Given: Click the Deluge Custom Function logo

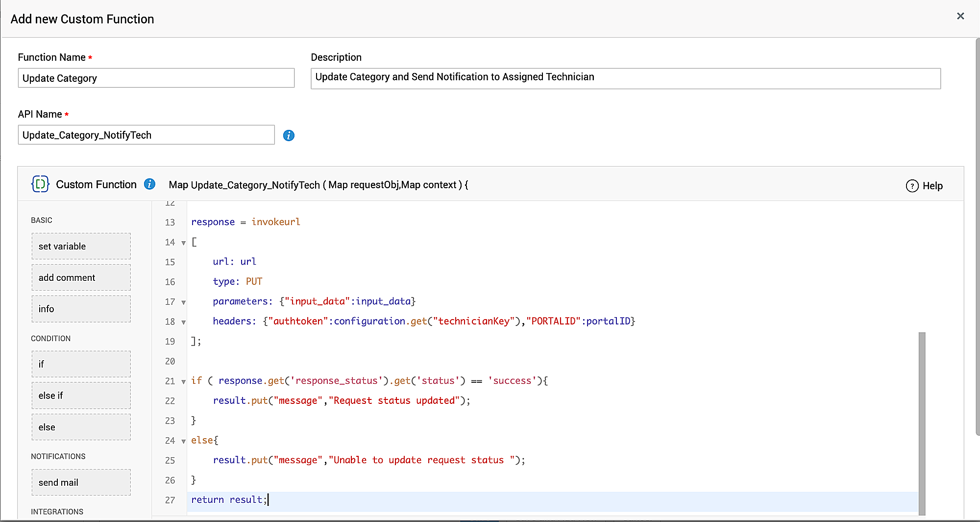Looking at the screenshot, I should (x=40, y=184).
